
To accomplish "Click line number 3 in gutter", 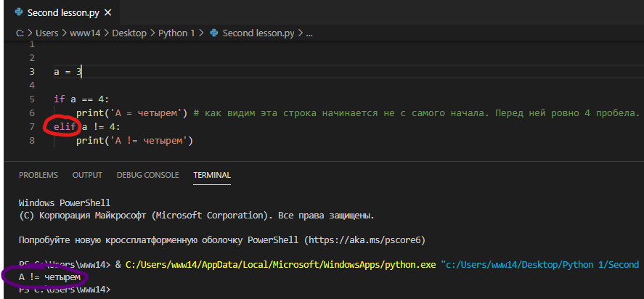I will pos(32,71).
